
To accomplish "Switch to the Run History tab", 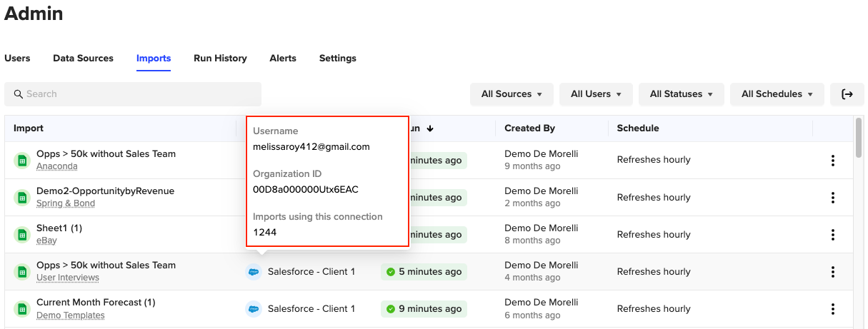I will pos(220,59).
